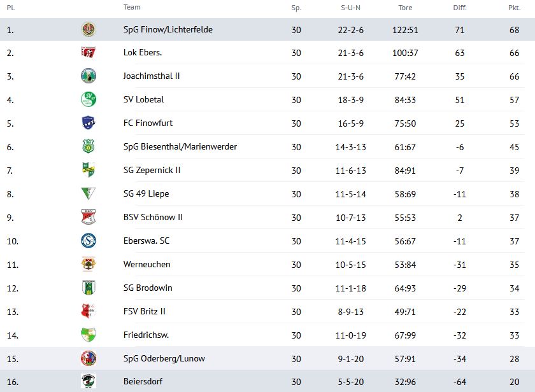Click the SG 49 Liepe triangular crest
This screenshot has height=392, width=535.
coord(89,193)
